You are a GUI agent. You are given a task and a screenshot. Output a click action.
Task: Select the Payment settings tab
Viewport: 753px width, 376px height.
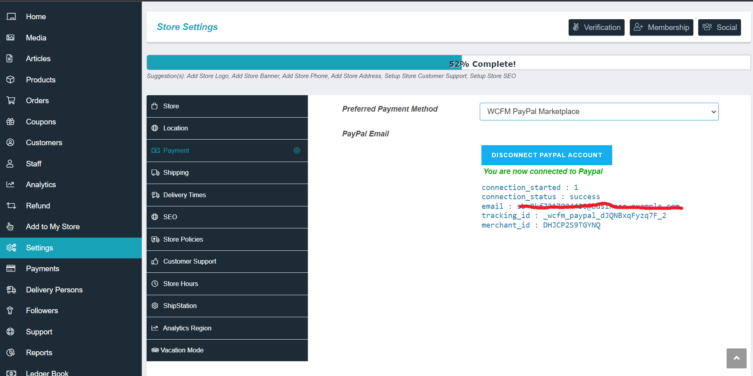tap(227, 151)
